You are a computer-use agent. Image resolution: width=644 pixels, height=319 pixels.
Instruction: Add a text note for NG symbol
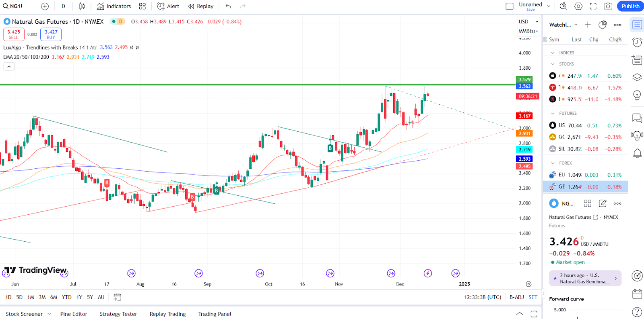[603, 203]
